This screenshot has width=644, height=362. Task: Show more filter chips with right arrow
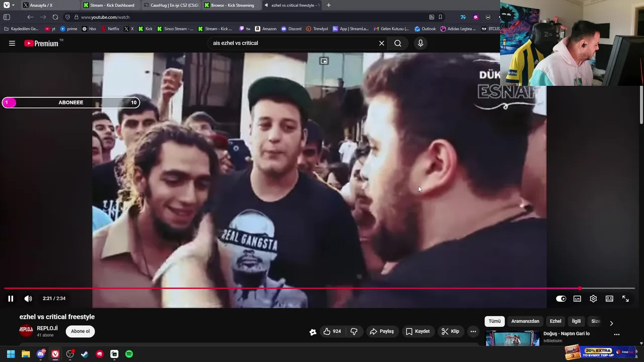pos(611,323)
